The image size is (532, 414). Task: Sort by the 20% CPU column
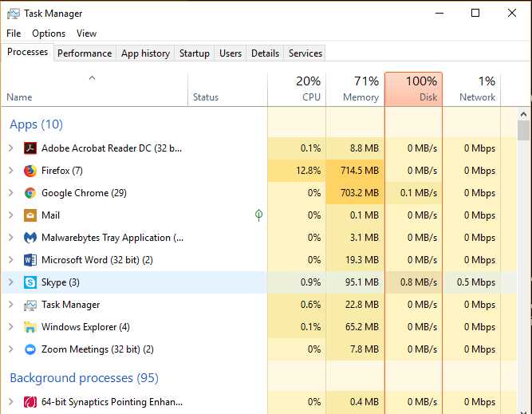coord(297,89)
